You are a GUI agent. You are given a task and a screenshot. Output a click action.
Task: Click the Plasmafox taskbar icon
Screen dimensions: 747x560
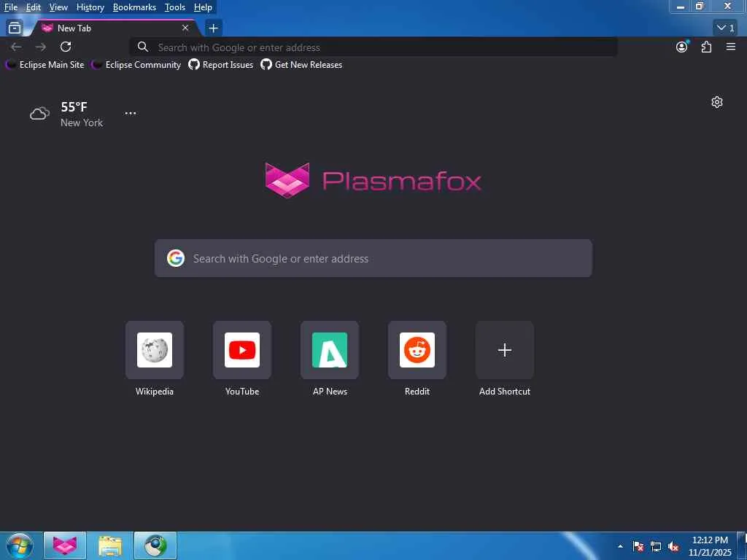pyautogui.click(x=65, y=545)
